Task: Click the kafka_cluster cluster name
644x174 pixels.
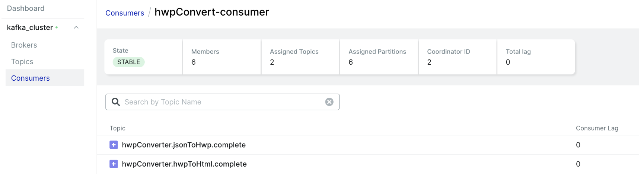Action: [30, 28]
